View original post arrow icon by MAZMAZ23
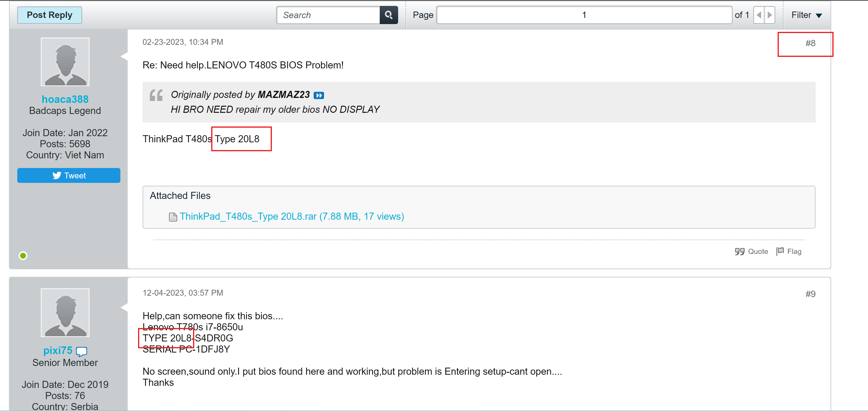The width and height of the screenshot is (868, 412). [x=318, y=95]
